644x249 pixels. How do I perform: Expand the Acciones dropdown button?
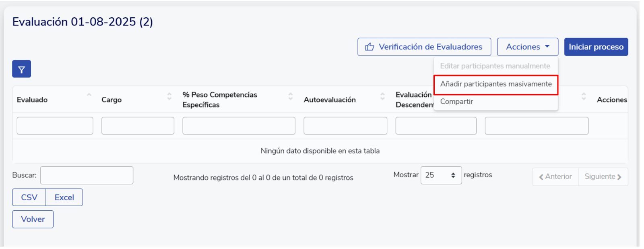[527, 47]
